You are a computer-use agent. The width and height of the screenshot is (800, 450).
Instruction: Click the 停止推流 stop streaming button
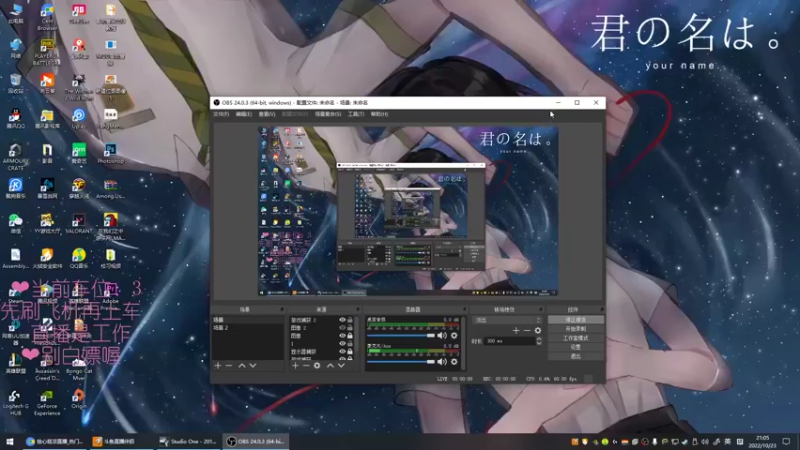pos(576,320)
